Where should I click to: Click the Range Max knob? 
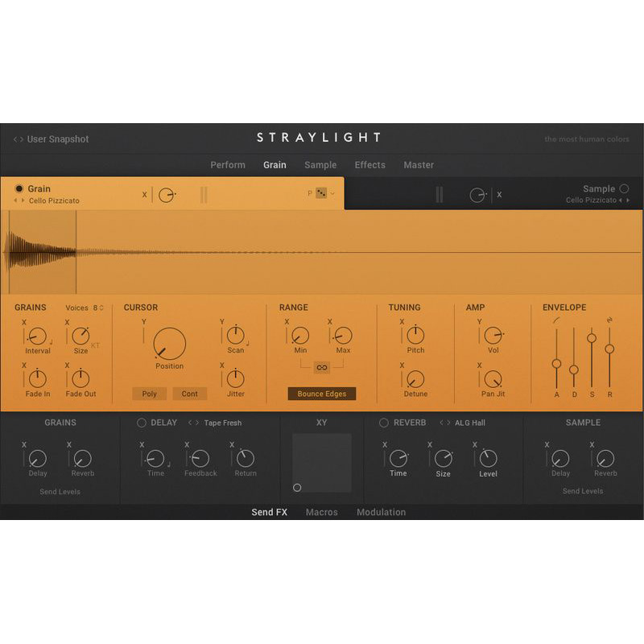(x=344, y=336)
